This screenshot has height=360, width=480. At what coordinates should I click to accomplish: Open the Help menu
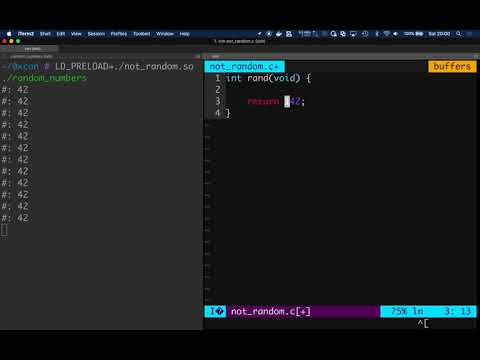pos(184,34)
